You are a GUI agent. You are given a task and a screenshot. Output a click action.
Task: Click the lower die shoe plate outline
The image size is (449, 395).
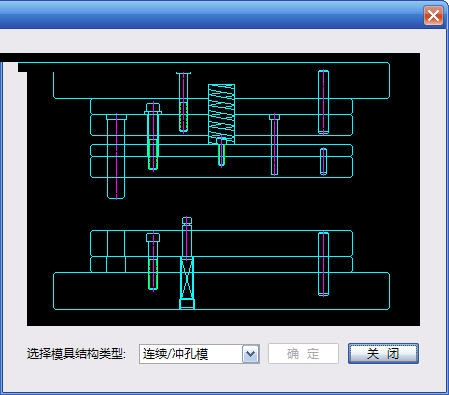[221, 291]
